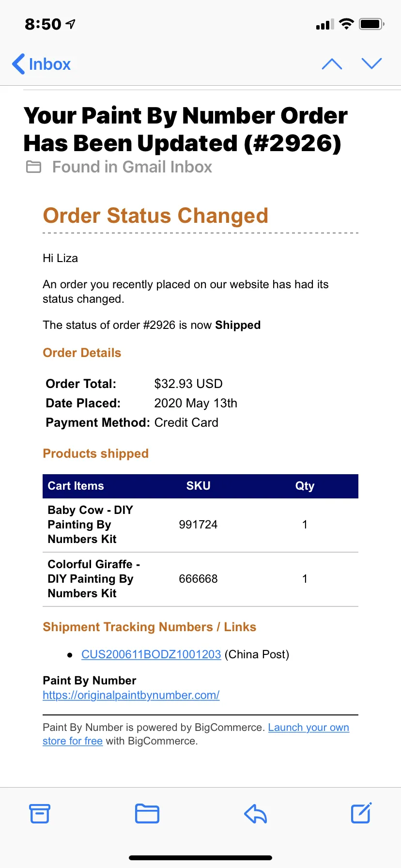Tap the status bar clock showing 8:50
This screenshot has height=868, width=401.
pyautogui.click(x=43, y=24)
